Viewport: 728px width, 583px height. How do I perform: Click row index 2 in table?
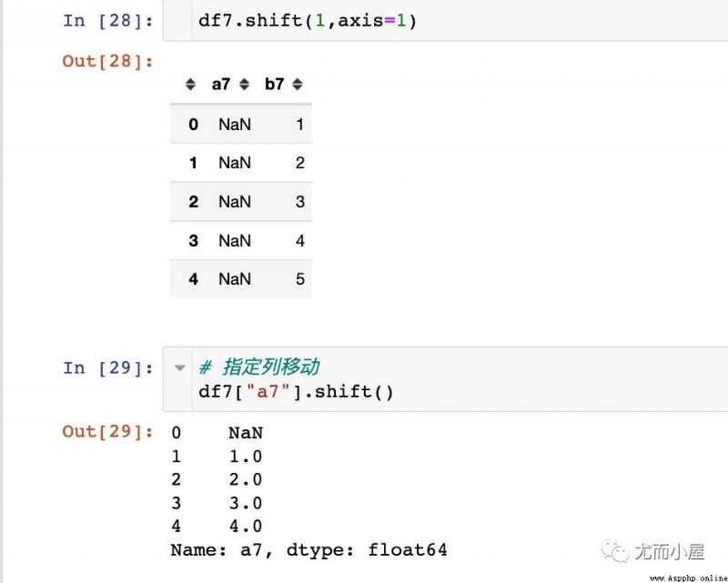pyautogui.click(x=194, y=201)
